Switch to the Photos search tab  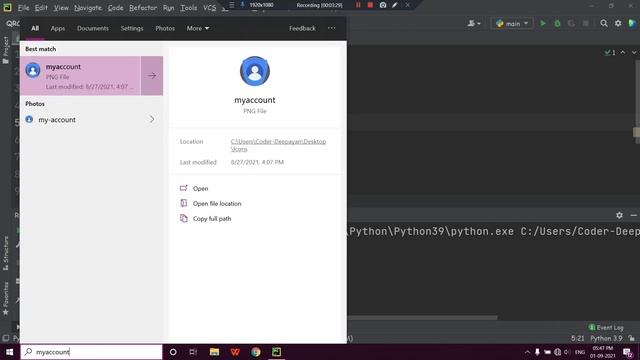[165, 28]
